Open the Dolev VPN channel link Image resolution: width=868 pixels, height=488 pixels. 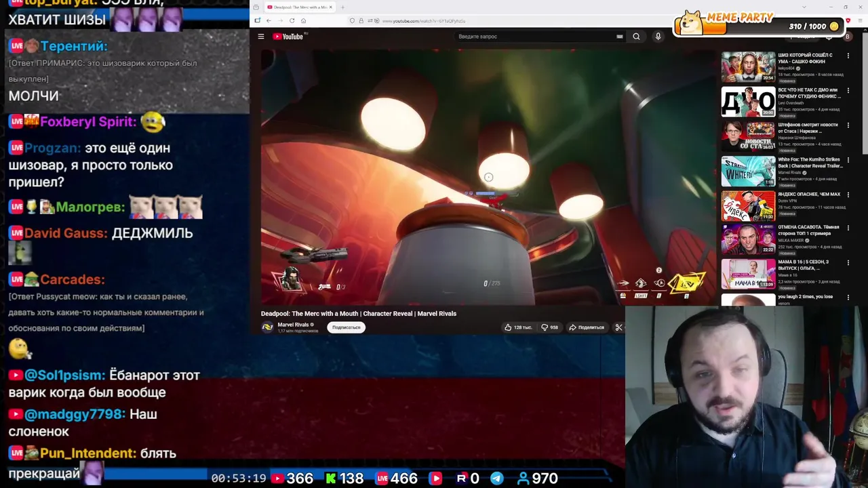pyautogui.click(x=787, y=201)
